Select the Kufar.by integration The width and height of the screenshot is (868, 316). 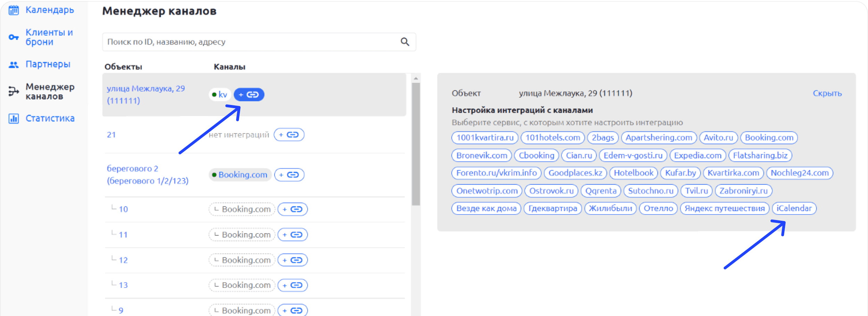pos(681,173)
